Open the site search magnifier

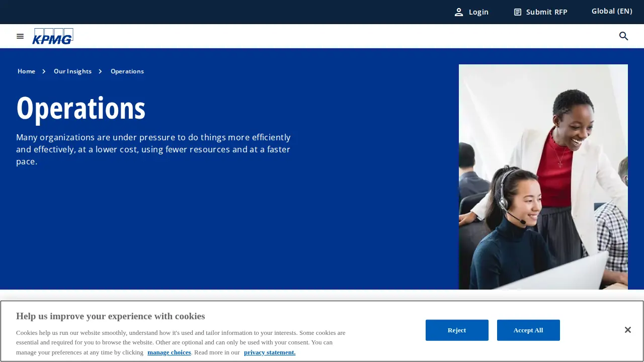pos(624,36)
